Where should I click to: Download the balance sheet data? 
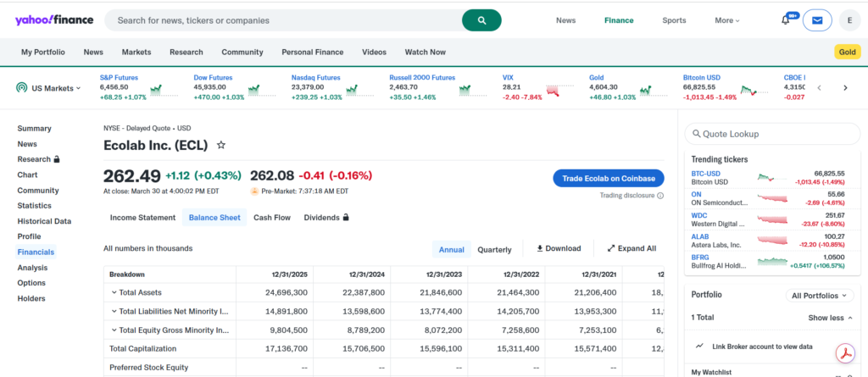[x=559, y=248]
